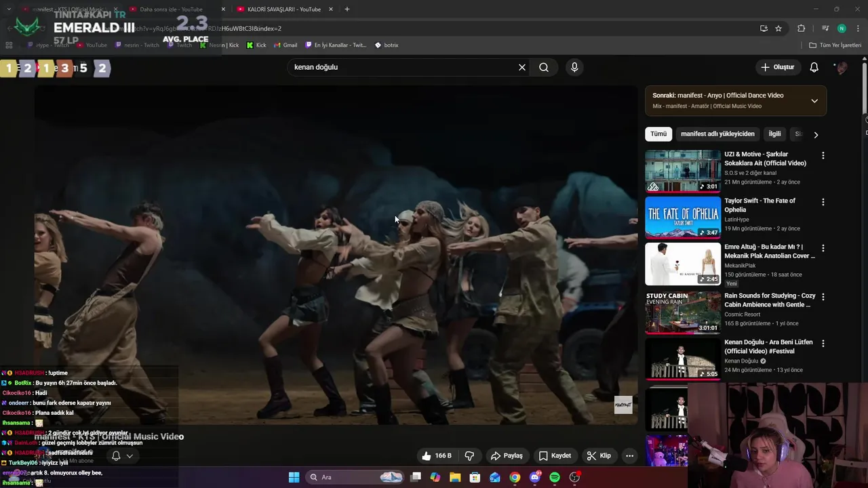
Task: Select the Tümü filter chip
Action: click(658, 134)
